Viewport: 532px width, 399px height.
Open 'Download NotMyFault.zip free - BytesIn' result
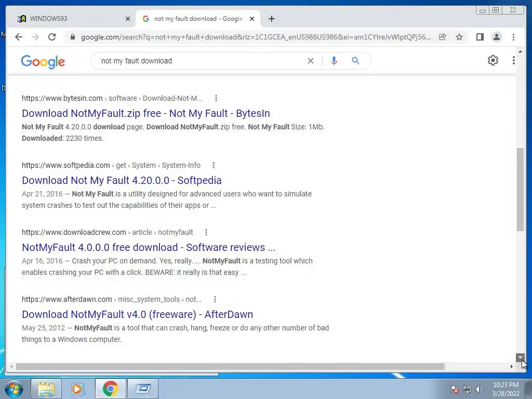tap(146, 113)
